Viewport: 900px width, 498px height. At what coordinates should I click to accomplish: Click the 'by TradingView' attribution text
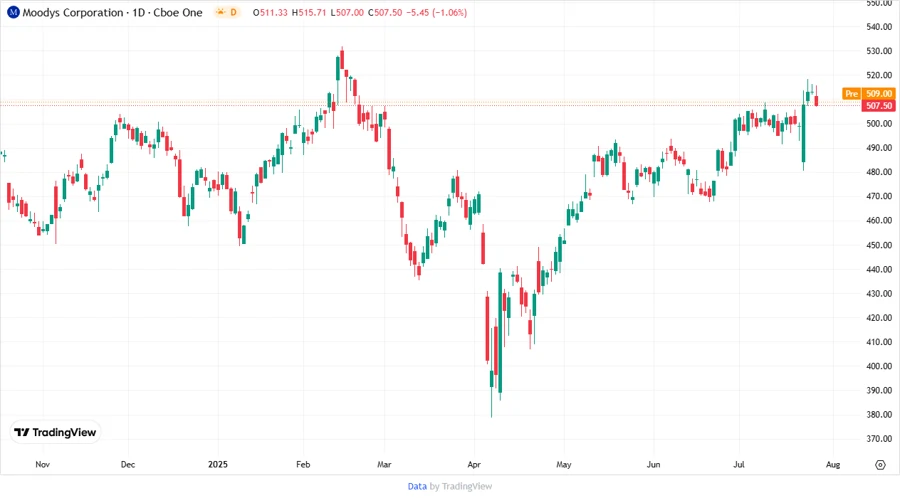point(461,486)
